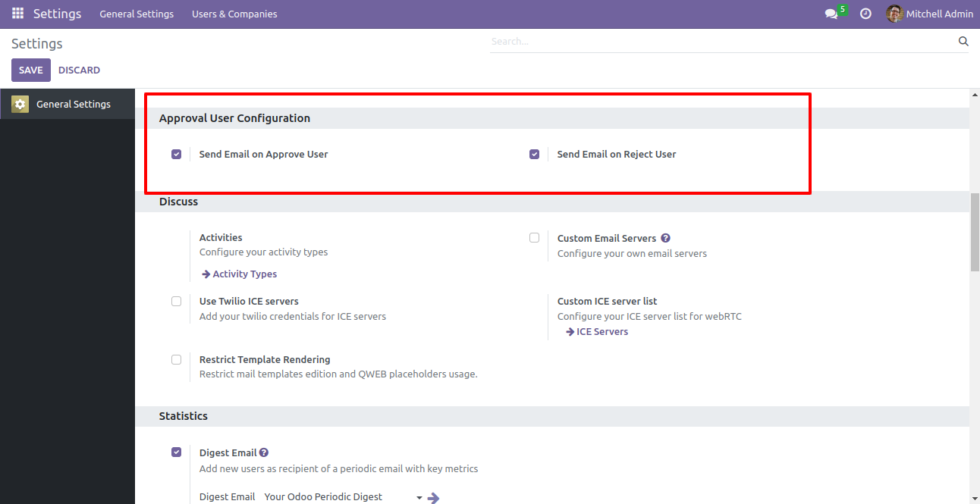Uncheck Send Email on Approve User
980x504 pixels.
point(176,154)
